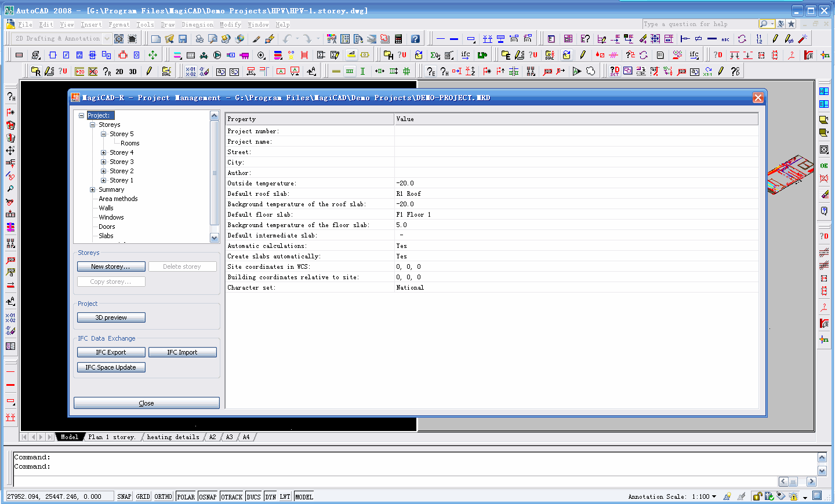Expand the Storey 1 node
This screenshot has height=504, width=835.
103,180
